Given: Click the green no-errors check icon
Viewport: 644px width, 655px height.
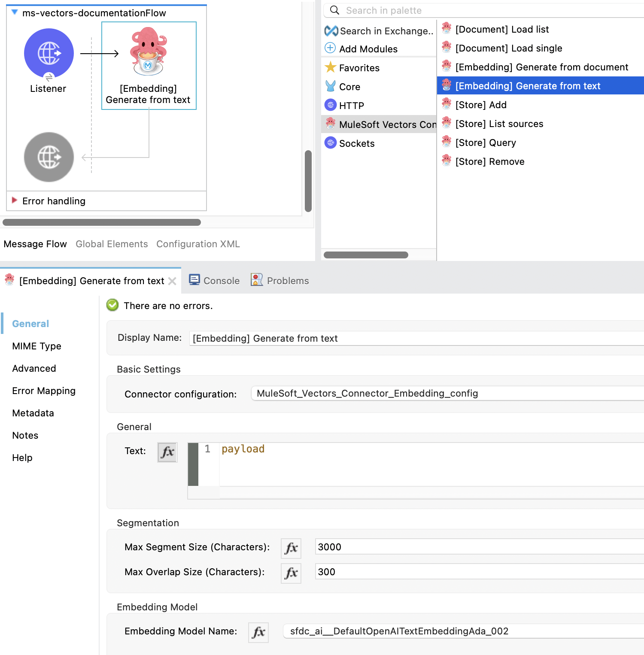Looking at the screenshot, I should pyautogui.click(x=112, y=305).
